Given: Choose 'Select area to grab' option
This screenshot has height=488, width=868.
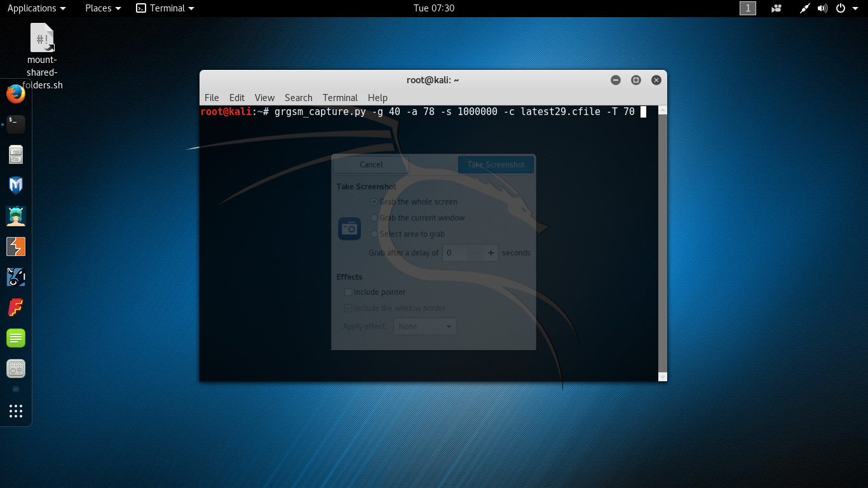Looking at the screenshot, I should (x=374, y=234).
